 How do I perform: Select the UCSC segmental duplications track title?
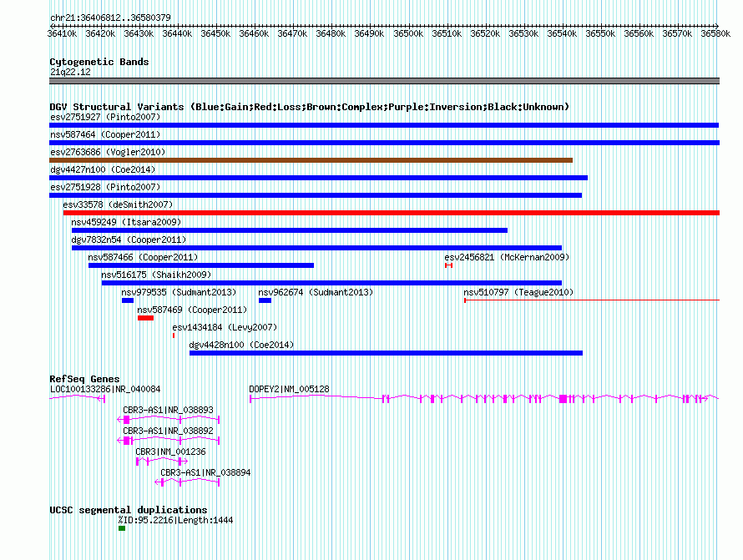(x=129, y=510)
